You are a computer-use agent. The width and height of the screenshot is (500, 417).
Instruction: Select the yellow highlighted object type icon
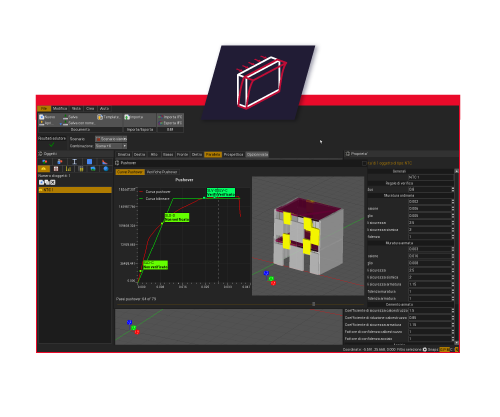point(44,169)
